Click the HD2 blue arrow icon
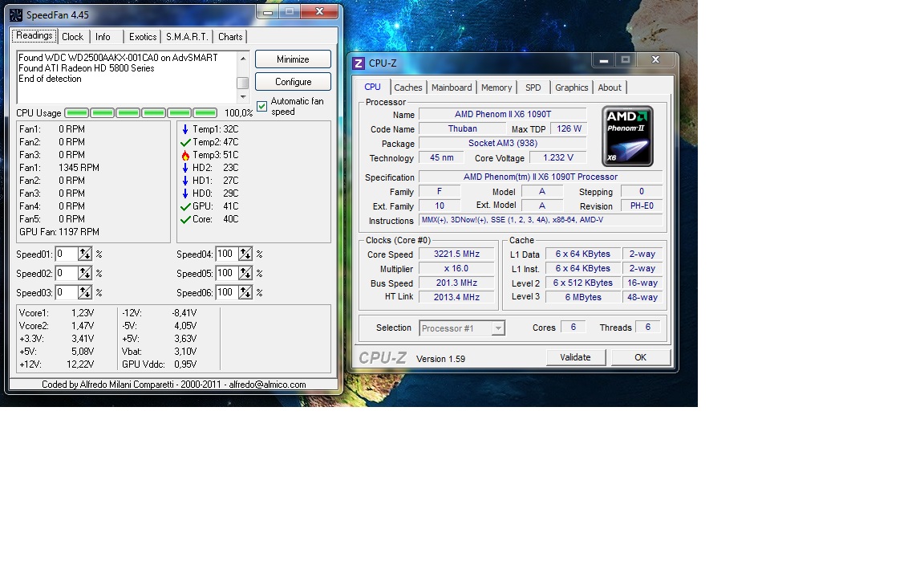 click(185, 168)
